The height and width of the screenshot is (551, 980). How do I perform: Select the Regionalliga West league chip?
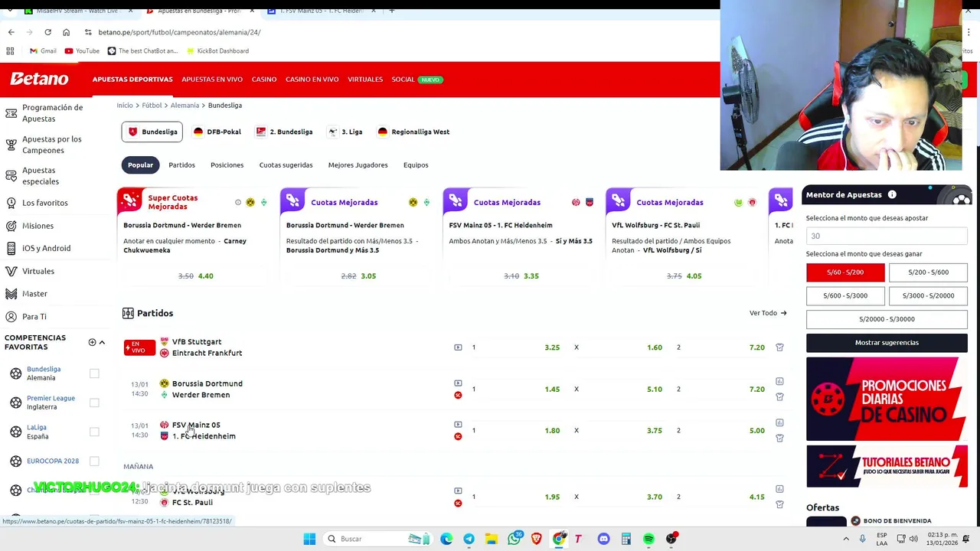point(413,132)
